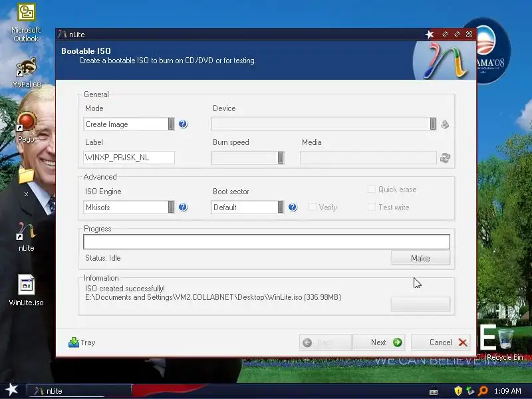Open the Burn speed dropdown
The image size is (532, 399).
coord(247,158)
